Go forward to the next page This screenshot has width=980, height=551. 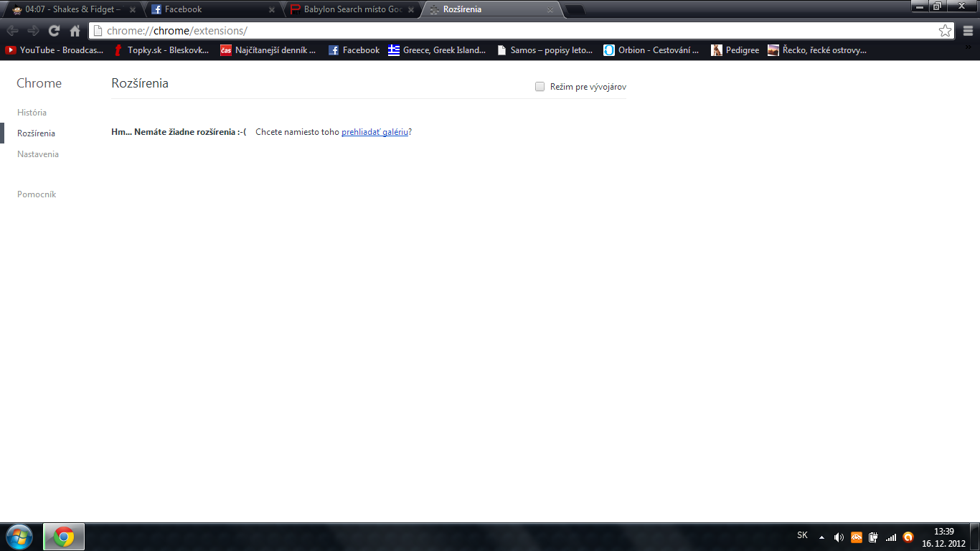(x=33, y=31)
